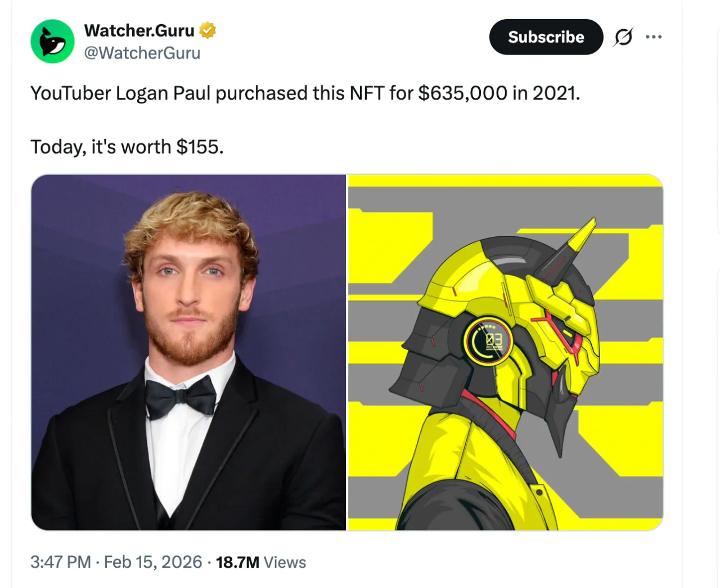This screenshot has height=588, width=720.
Task: Click the text line mentioning $635,000
Action: (x=305, y=93)
